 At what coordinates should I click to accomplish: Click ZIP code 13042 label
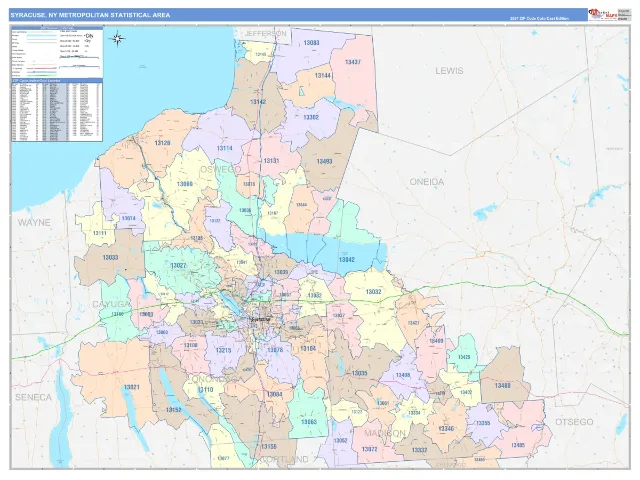click(347, 260)
